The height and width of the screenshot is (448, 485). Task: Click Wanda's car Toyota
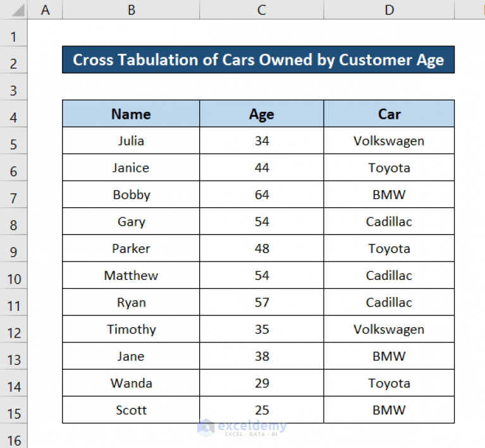tap(389, 383)
